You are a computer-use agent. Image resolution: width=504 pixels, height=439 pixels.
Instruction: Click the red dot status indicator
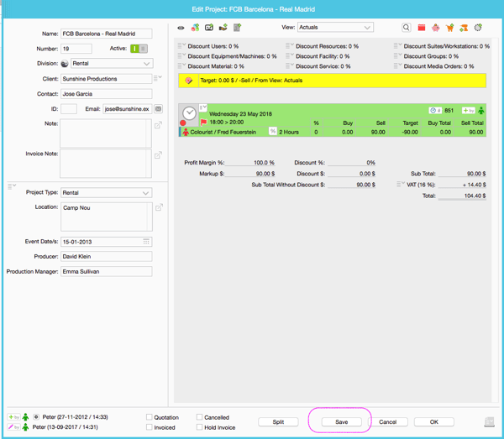point(183,123)
